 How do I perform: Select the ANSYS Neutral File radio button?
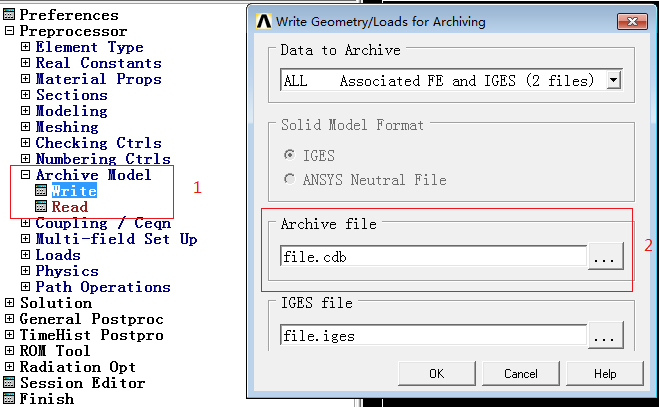(289, 179)
